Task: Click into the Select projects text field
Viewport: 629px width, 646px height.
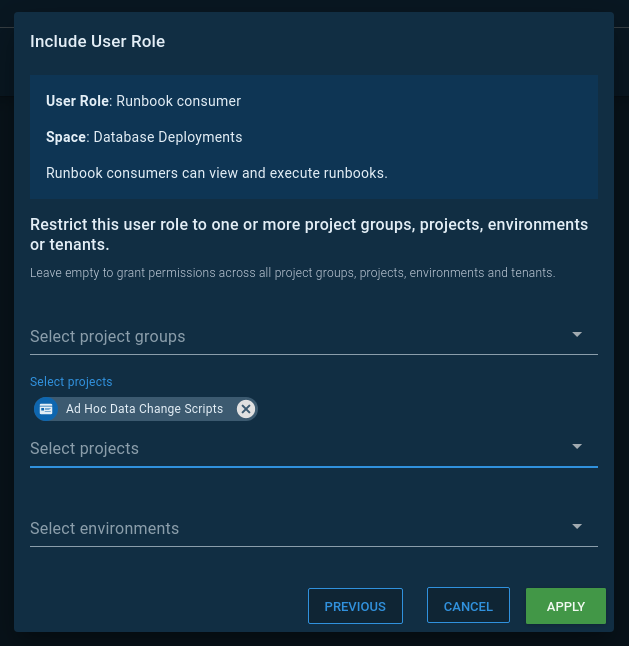Action: [290, 448]
